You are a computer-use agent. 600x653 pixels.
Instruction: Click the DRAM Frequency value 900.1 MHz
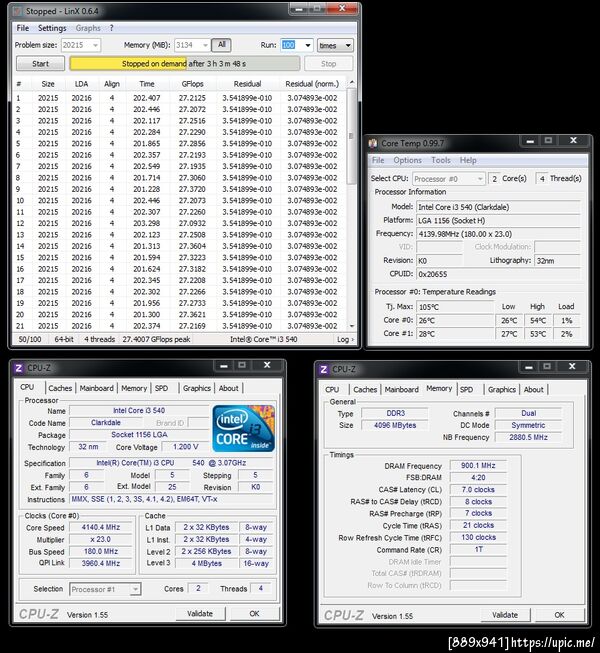tap(478, 466)
